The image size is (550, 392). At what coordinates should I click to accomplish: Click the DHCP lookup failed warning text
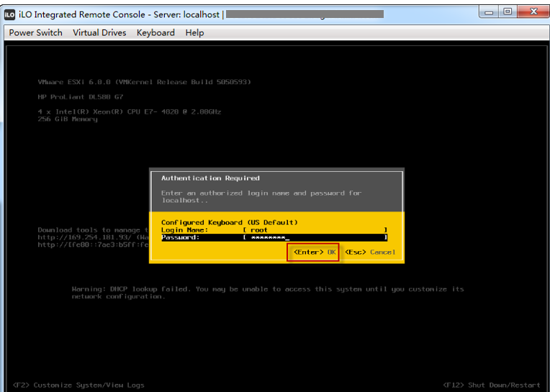(x=268, y=293)
